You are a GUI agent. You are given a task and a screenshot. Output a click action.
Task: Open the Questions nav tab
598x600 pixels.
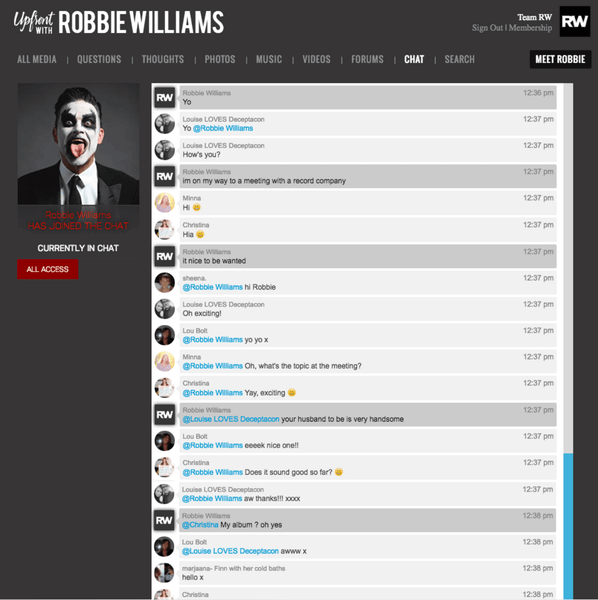[x=99, y=59]
